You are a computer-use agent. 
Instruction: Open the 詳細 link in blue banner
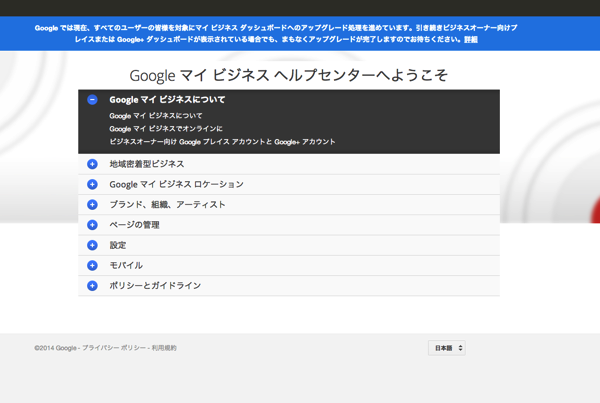click(x=471, y=39)
